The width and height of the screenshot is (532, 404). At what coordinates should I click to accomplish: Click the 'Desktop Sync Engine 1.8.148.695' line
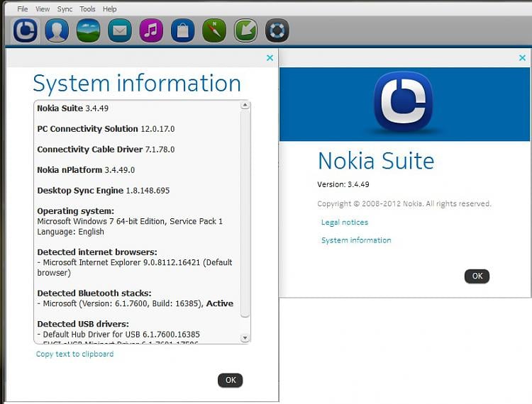(x=103, y=191)
